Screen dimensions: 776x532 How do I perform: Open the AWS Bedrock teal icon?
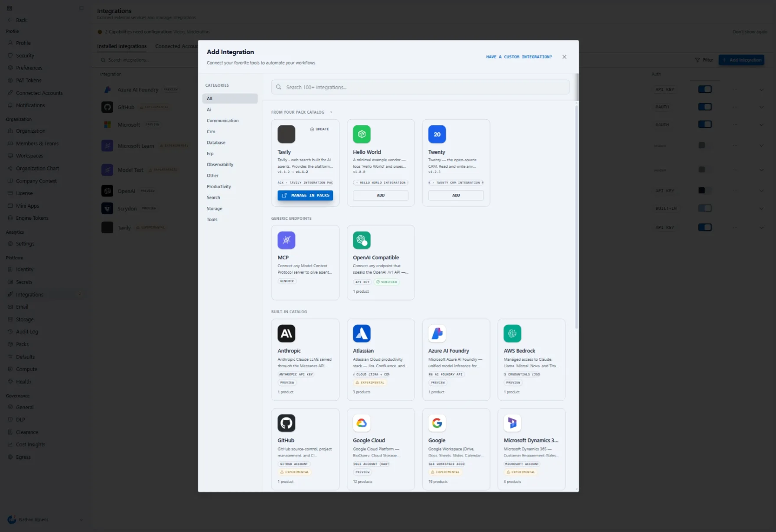[x=512, y=333]
